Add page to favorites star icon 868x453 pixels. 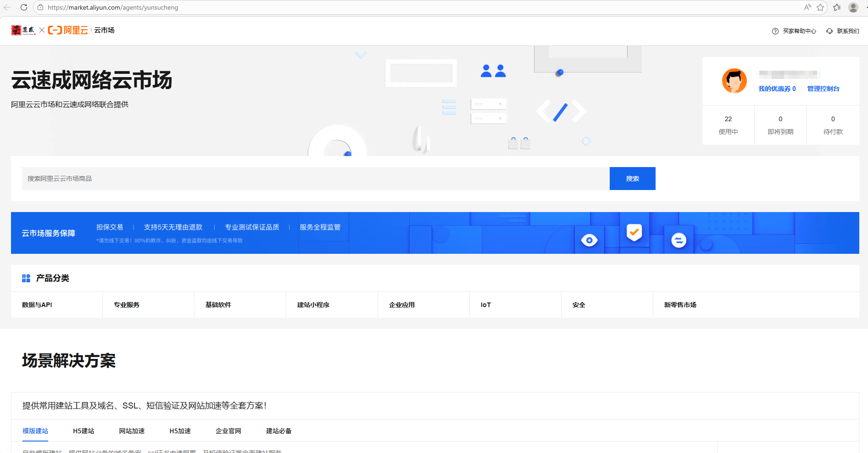click(x=820, y=7)
